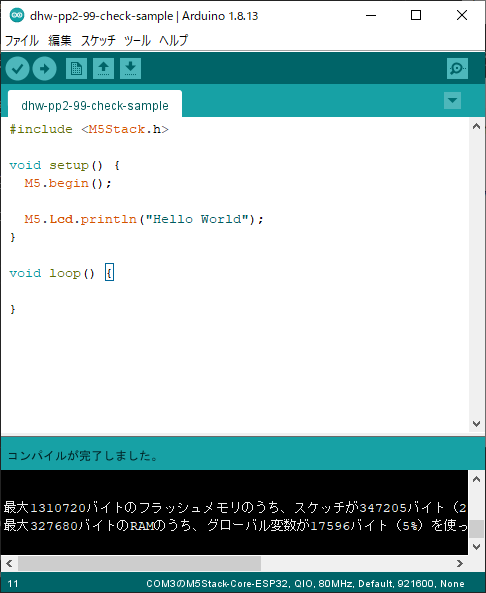Image resolution: width=486 pixels, height=593 pixels.
Task: Click the Verify (checkmark) button
Action: click(17, 68)
